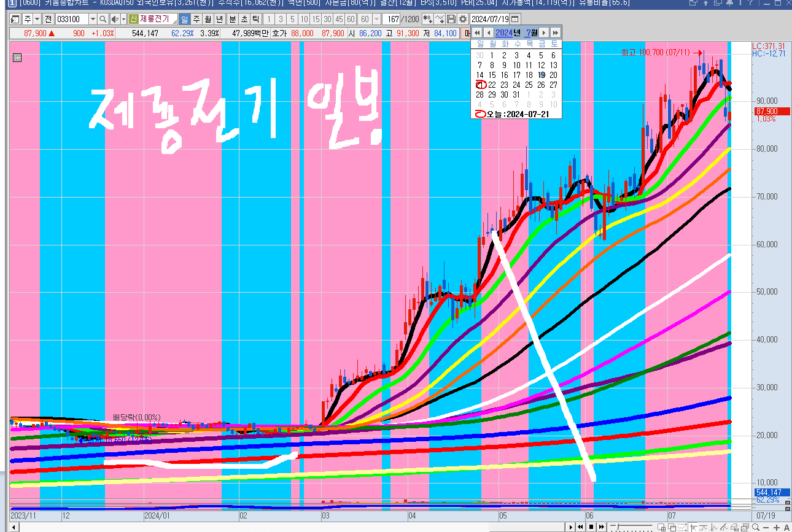Viewport: 792px width, 532px height.
Task: Select day 15 in the calendar
Action: point(492,75)
